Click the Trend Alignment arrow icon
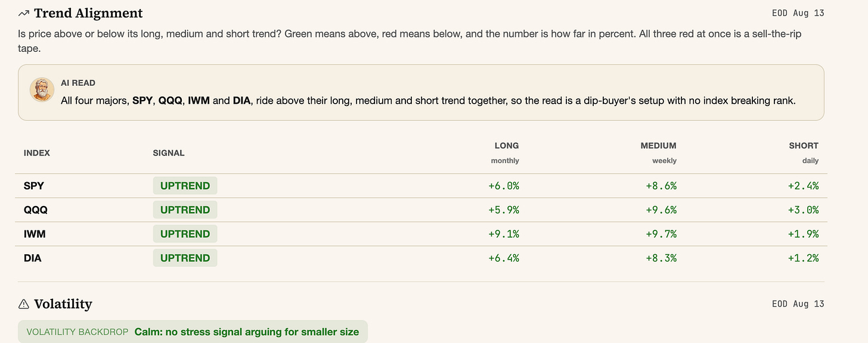The width and height of the screenshot is (868, 343). [x=24, y=13]
